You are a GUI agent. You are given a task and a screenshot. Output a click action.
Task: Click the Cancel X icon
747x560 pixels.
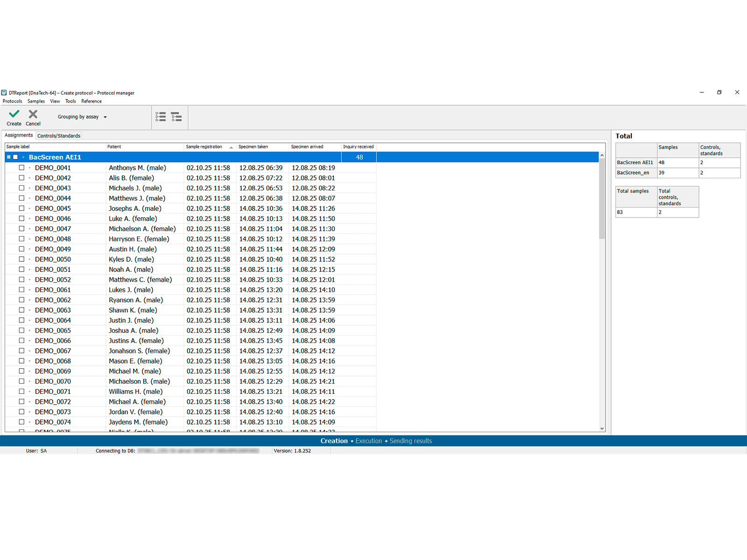(x=33, y=114)
